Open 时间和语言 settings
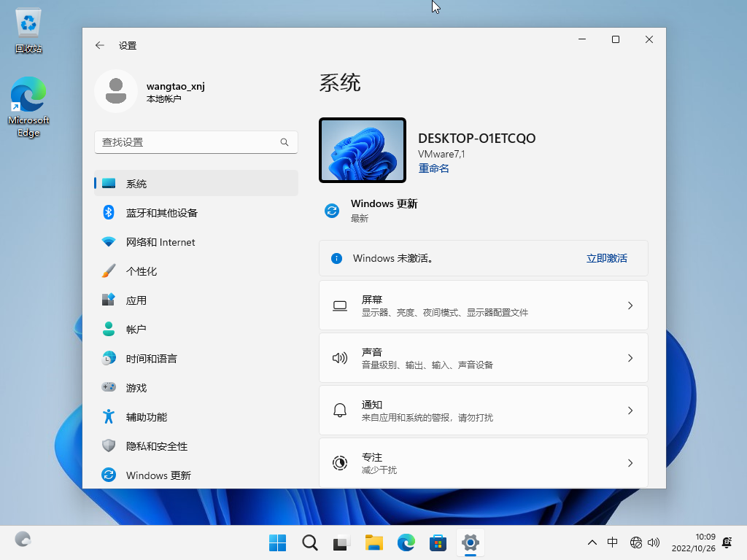The width and height of the screenshot is (747, 560). (x=196, y=359)
